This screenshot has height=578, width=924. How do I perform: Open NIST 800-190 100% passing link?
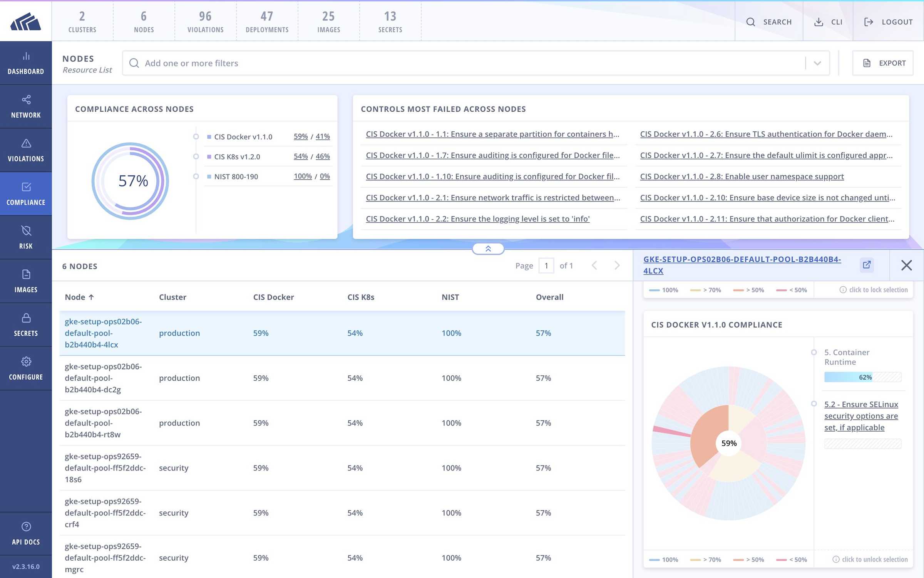[303, 176]
